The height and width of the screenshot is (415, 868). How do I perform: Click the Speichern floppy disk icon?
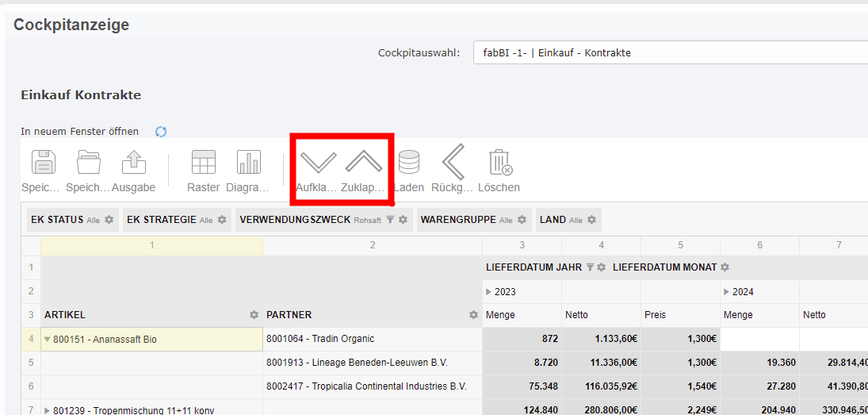(x=43, y=162)
